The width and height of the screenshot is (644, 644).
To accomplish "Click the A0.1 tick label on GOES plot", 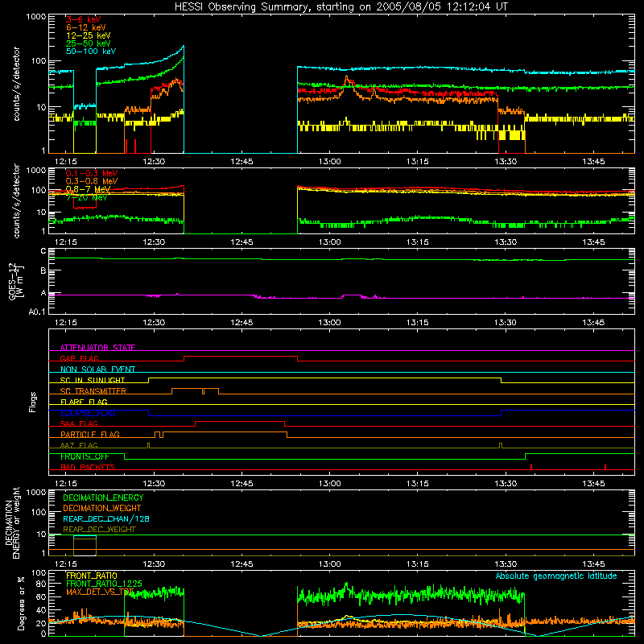I will click(x=37, y=312).
